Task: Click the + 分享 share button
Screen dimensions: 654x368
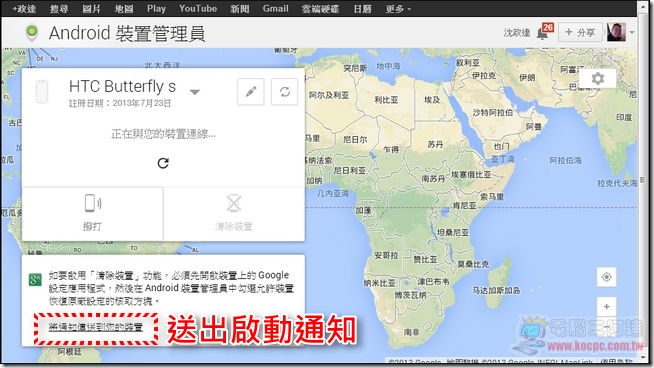Action: click(580, 32)
